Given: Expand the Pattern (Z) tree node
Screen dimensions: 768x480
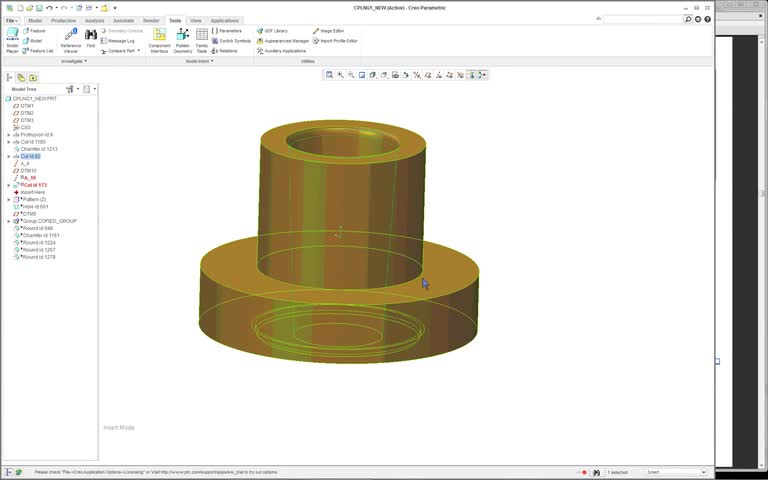Looking at the screenshot, I should 9,200.
